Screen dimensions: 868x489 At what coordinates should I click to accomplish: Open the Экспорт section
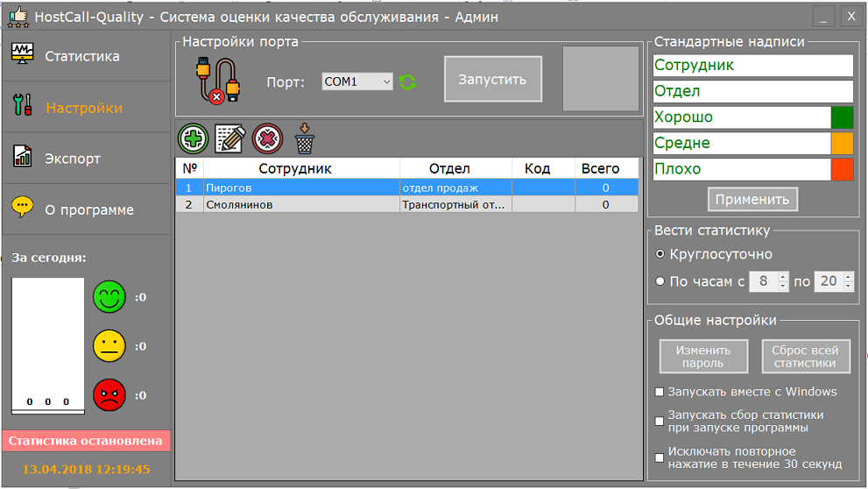pyautogui.click(x=87, y=159)
